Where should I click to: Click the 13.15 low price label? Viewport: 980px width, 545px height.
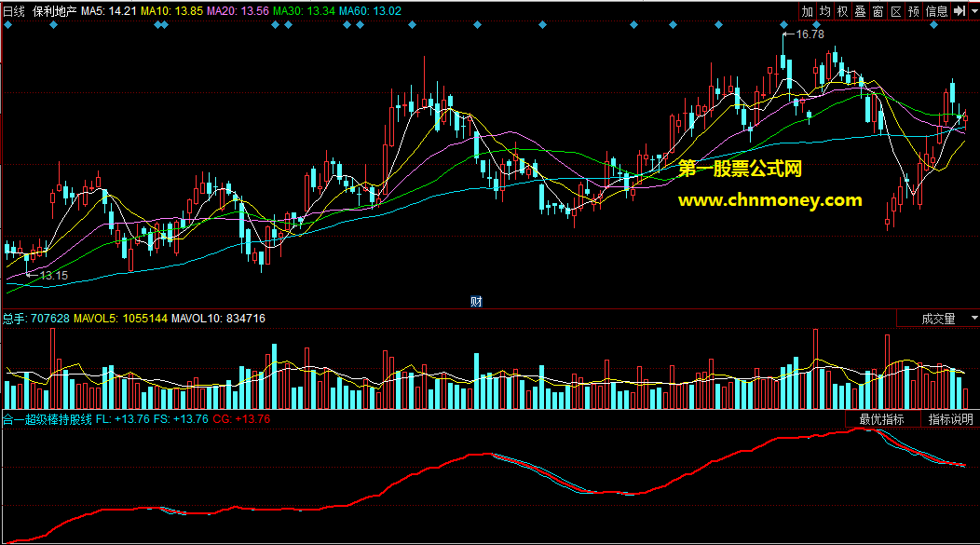[54, 275]
